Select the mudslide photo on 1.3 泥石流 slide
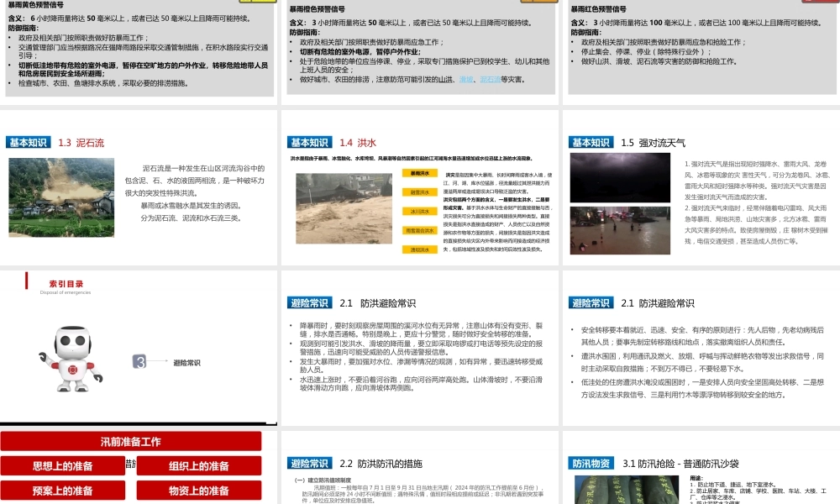The image size is (840, 504). [61, 197]
